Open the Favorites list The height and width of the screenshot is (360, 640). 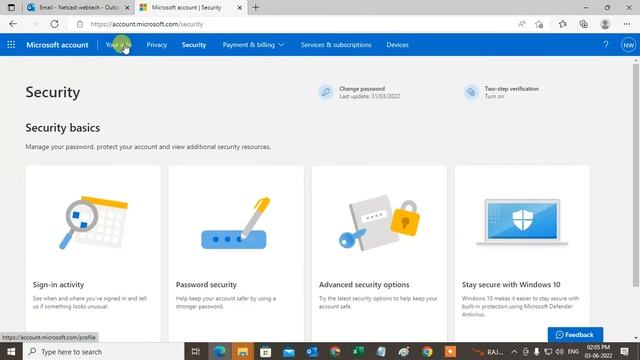[x=563, y=24]
